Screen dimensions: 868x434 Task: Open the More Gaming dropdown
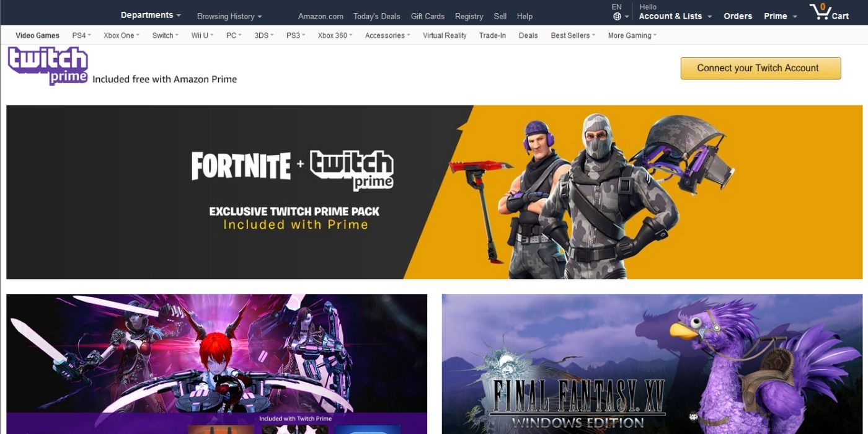(x=632, y=35)
